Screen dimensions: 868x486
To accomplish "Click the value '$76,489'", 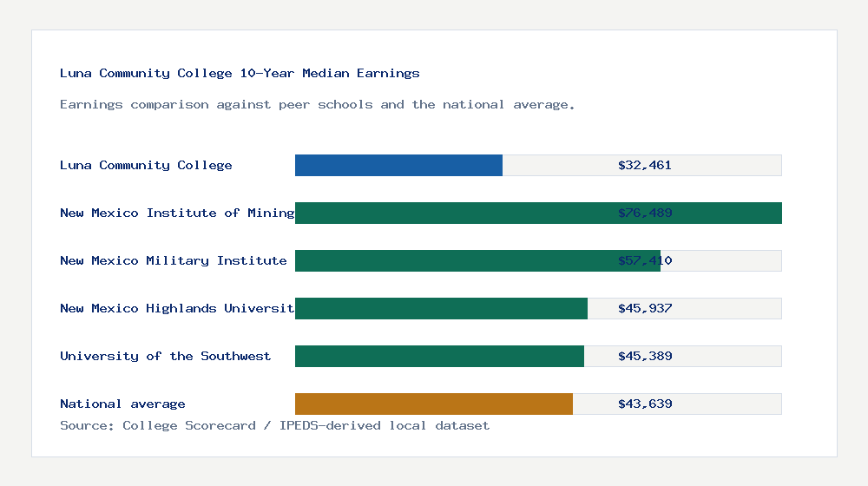I will pos(645,213).
